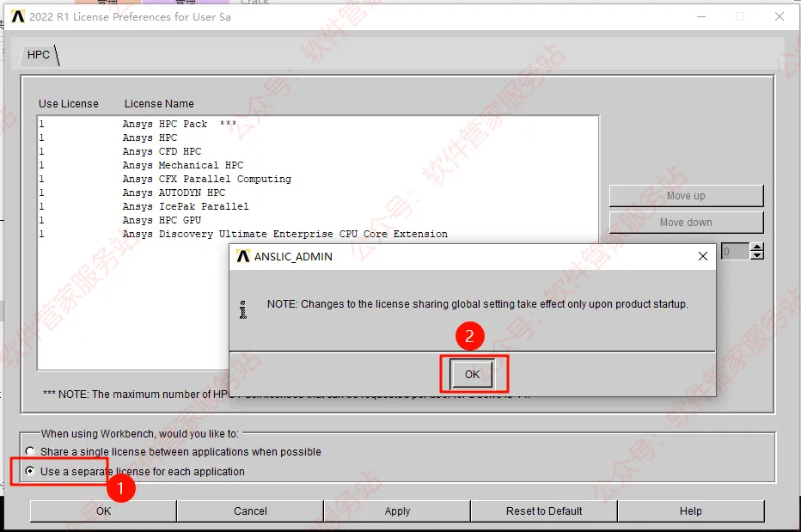The width and height of the screenshot is (801, 532).
Task: Click the ANSLIC_ADMIN dialog Ansys logo icon
Action: tap(242, 256)
